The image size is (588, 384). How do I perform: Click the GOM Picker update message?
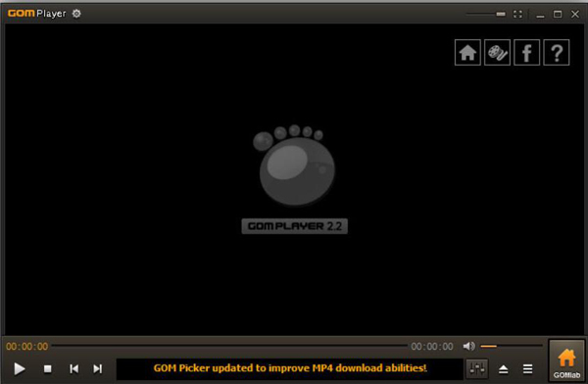[x=290, y=368]
